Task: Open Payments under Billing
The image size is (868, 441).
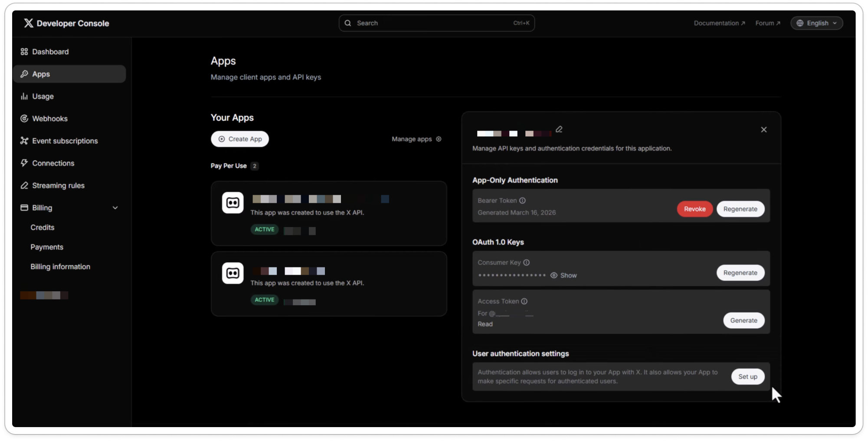Action: [x=47, y=247]
